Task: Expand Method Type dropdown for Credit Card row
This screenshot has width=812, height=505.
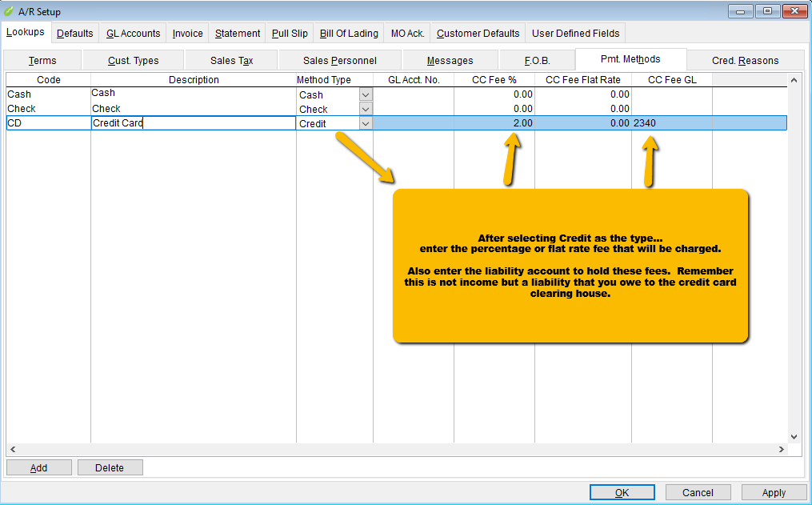Action: click(x=366, y=123)
